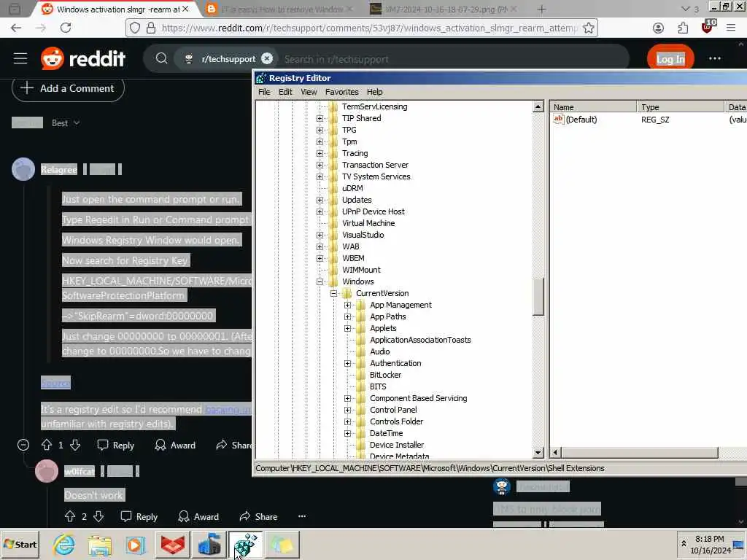Open a new browser tab
The height and width of the screenshot is (560, 747).
542,9
